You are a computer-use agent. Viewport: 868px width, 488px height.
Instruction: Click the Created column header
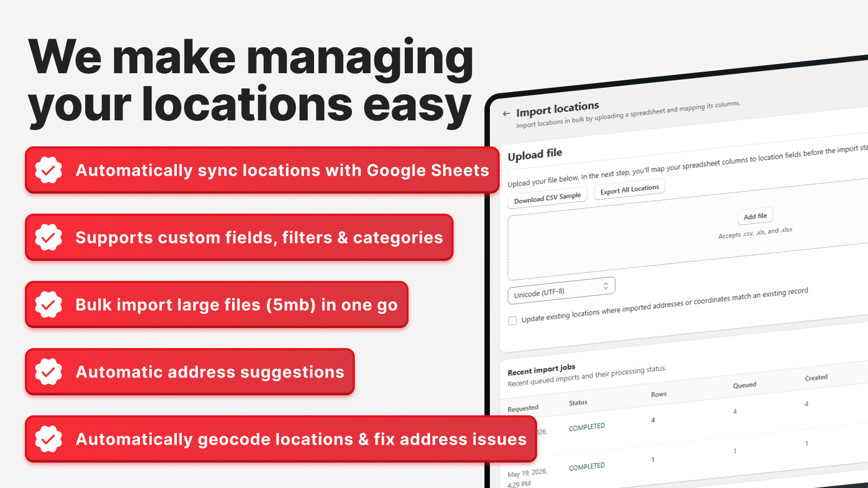[x=816, y=377]
